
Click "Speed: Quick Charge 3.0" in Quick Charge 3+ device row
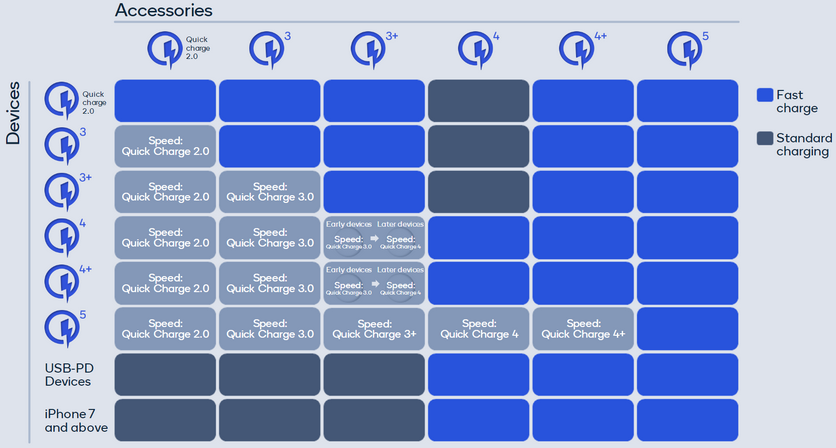[270, 192]
